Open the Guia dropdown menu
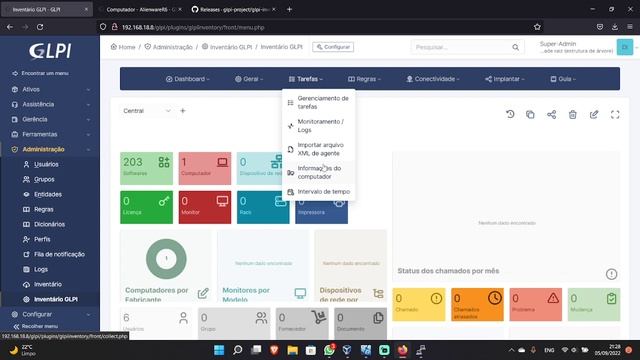The image size is (640, 360). (x=563, y=79)
